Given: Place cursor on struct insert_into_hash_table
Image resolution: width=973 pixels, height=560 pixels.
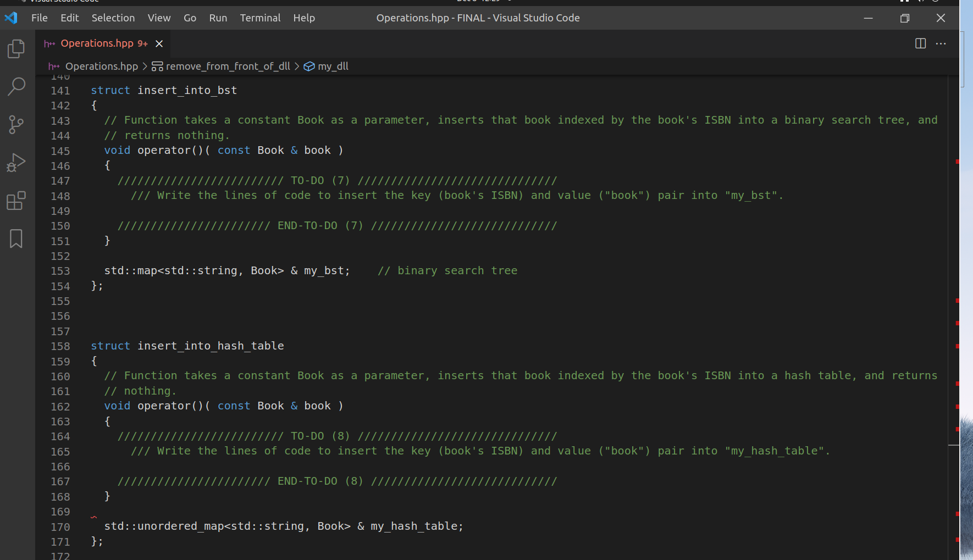Looking at the screenshot, I should tap(187, 346).
